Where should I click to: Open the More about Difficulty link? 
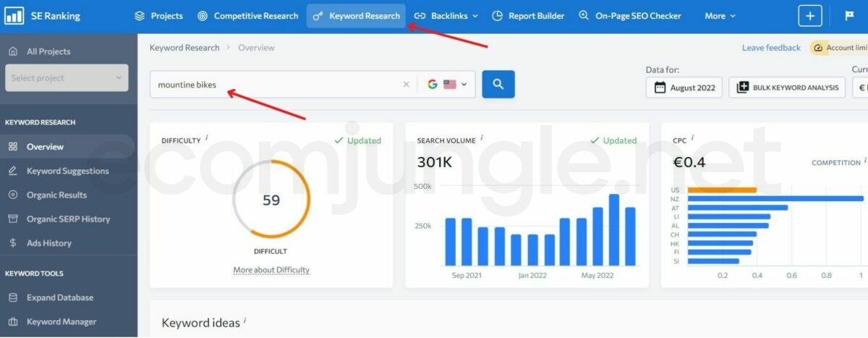click(271, 270)
